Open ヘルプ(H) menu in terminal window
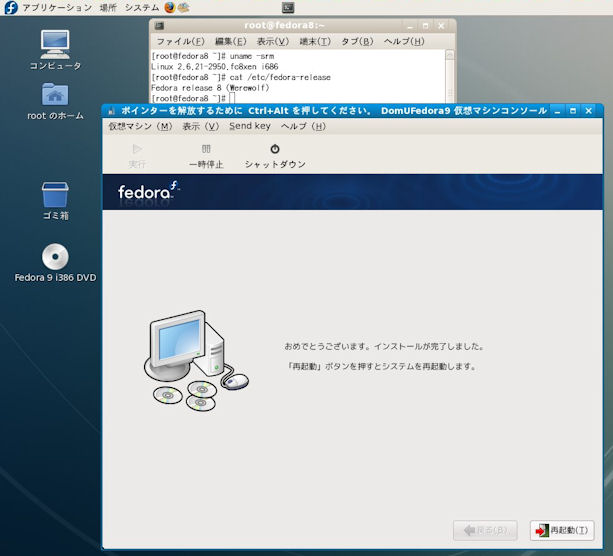 pos(404,41)
